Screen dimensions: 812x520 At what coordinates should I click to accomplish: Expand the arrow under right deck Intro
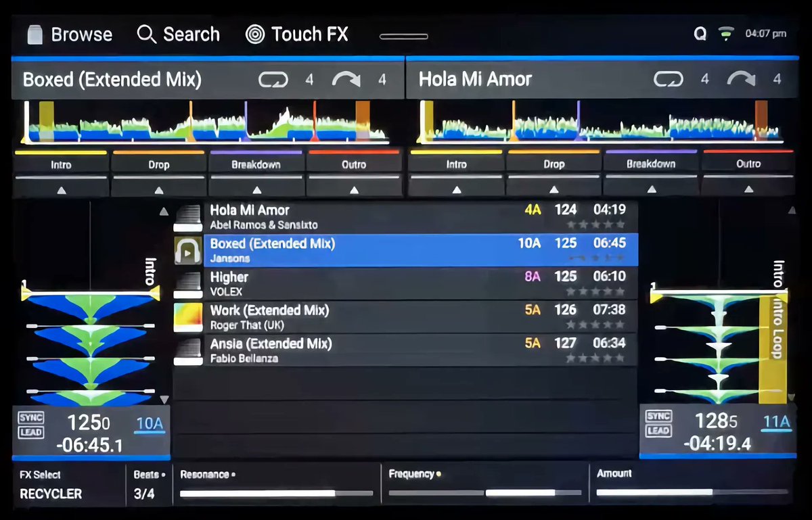point(457,190)
